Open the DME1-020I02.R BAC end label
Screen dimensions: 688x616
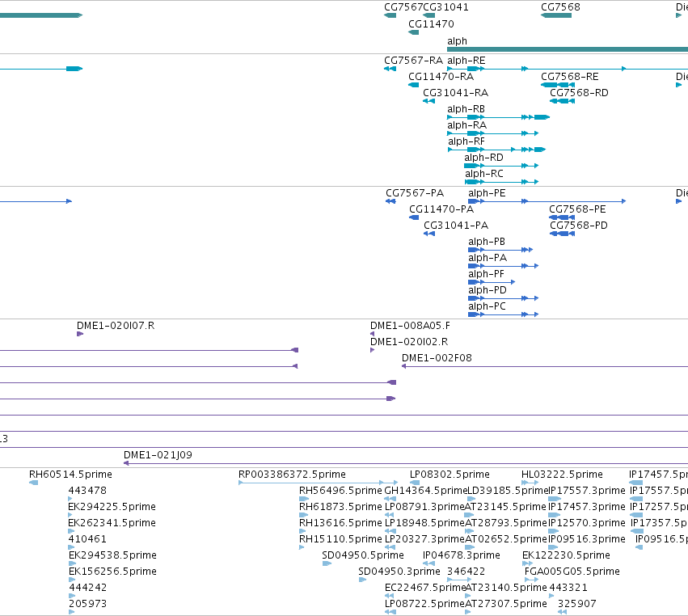(409, 342)
